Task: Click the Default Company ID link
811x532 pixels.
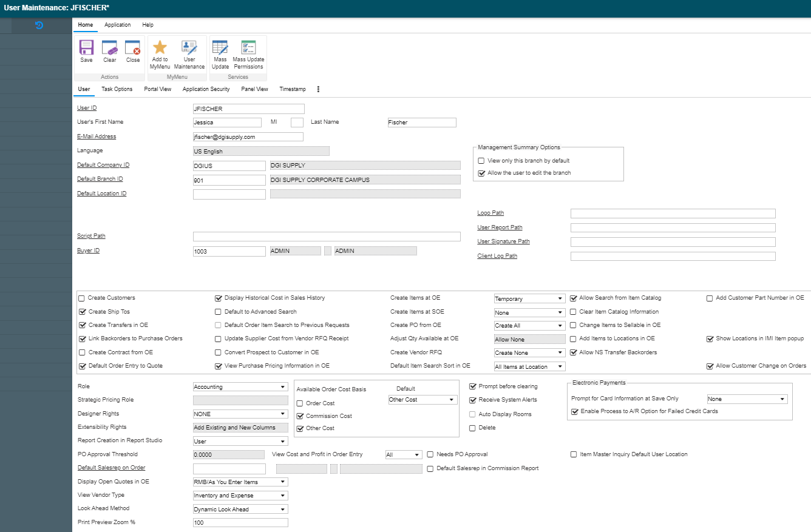Action: point(103,165)
